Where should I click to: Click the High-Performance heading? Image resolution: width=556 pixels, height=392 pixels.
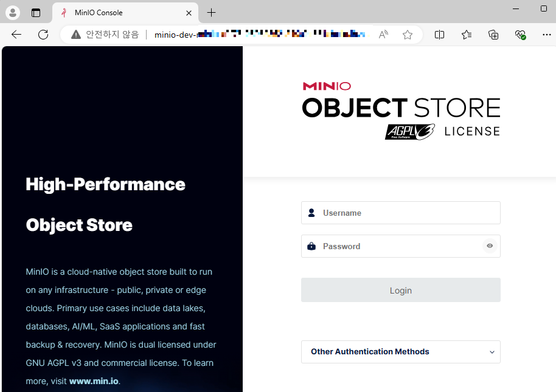(x=106, y=185)
